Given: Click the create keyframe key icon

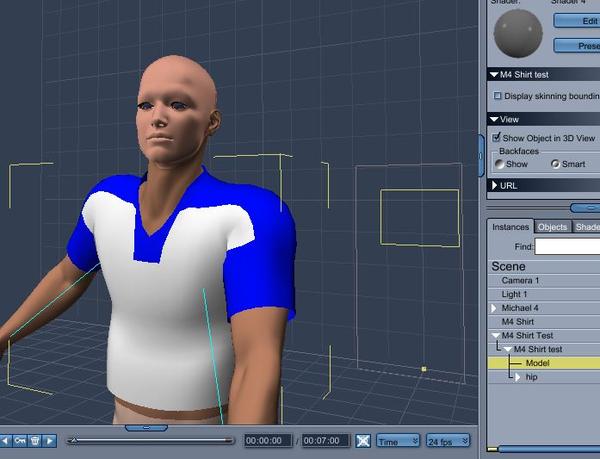Looking at the screenshot, I should (20, 441).
